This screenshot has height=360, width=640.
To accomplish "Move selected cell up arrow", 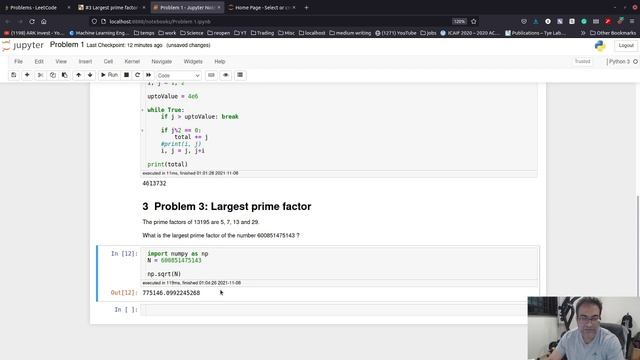I will coord(78,75).
